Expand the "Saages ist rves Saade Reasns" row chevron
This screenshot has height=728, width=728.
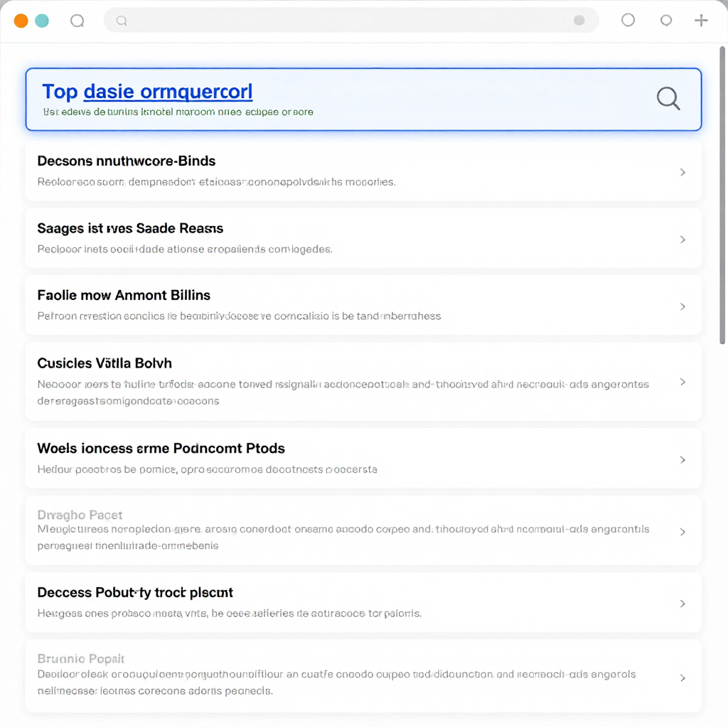(682, 240)
